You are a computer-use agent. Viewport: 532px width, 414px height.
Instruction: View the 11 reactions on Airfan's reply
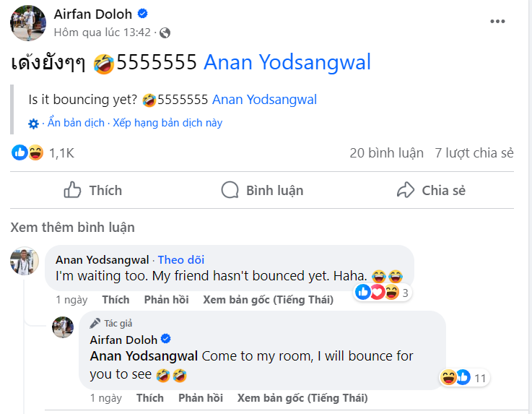tap(464, 378)
